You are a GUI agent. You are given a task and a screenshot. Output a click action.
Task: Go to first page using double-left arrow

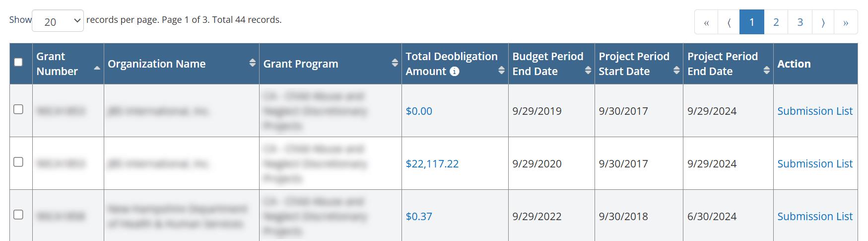706,22
